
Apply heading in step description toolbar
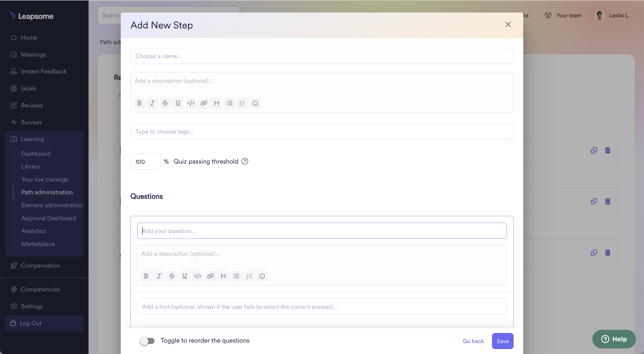click(216, 103)
